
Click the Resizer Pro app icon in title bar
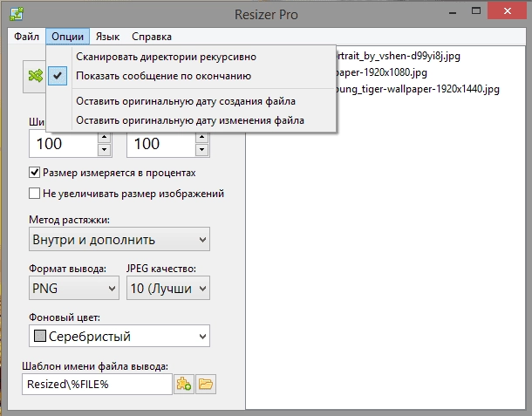coord(17,14)
